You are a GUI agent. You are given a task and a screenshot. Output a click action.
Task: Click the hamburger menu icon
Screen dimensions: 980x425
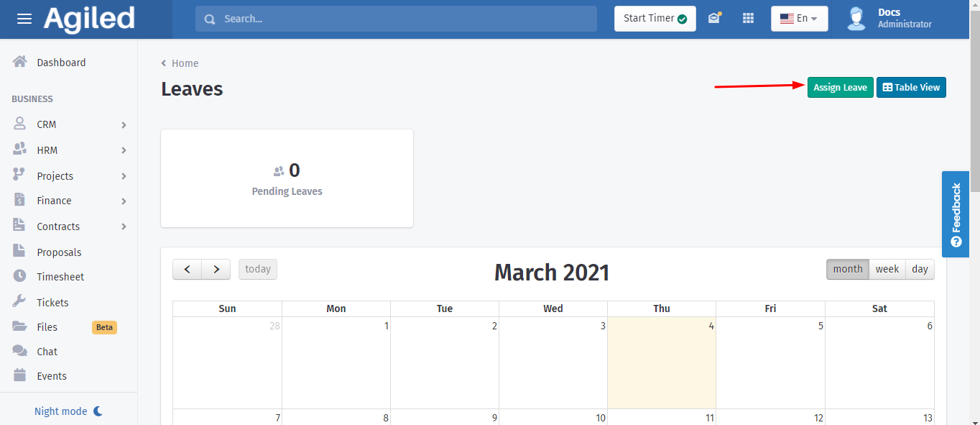24,19
